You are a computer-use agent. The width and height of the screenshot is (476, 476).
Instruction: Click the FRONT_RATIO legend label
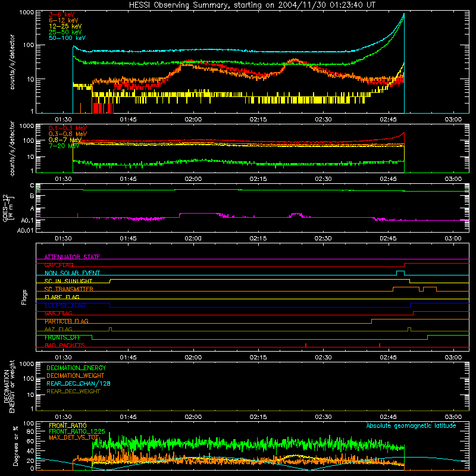tap(68, 425)
